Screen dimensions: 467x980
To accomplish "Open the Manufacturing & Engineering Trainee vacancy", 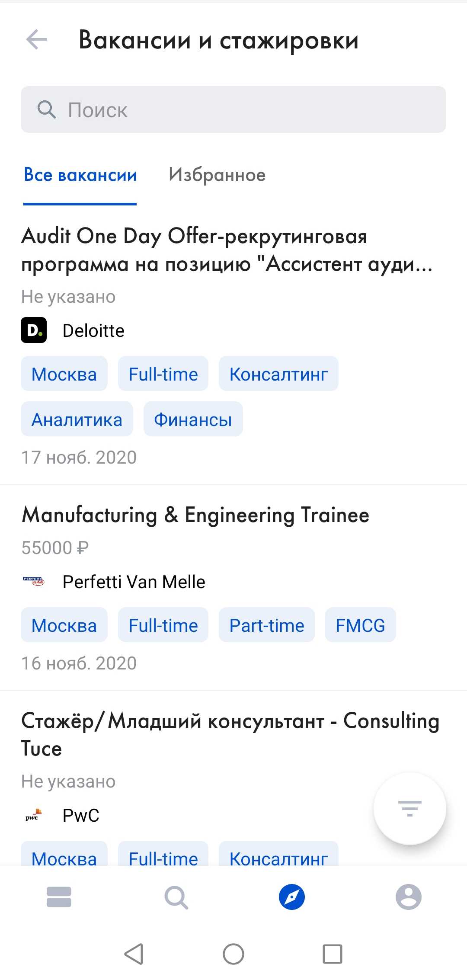I will click(195, 515).
